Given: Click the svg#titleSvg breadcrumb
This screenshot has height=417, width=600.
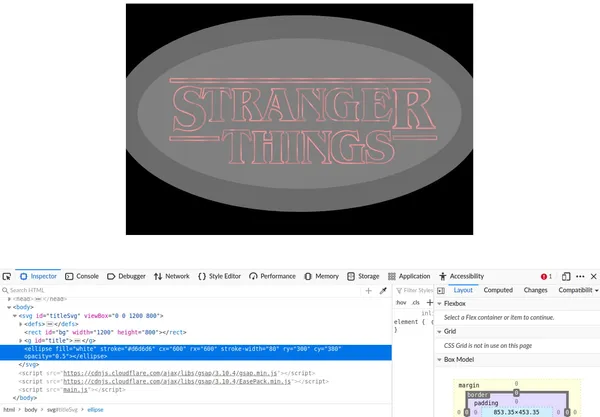Looking at the screenshot, I should (x=62, y=410).
